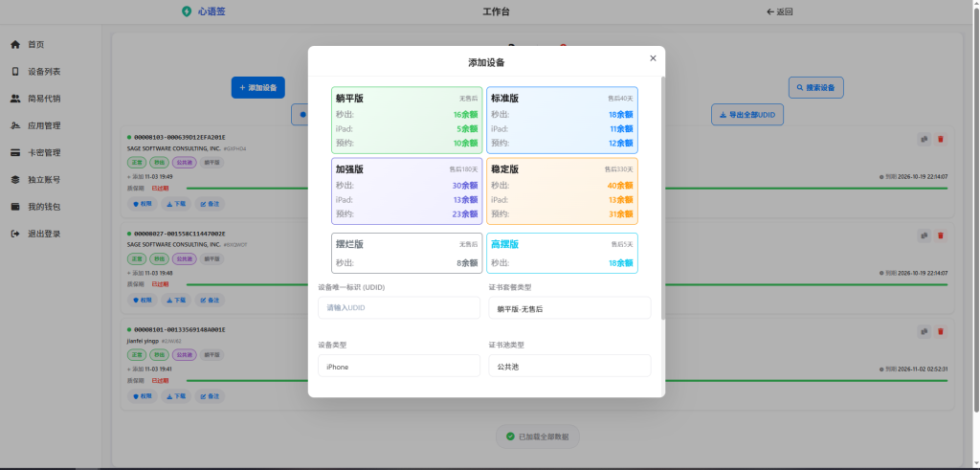Open 权限 for device 00008101-00133569148A001E
Viewport: 980px width, 470px height.
click(143, 396)
